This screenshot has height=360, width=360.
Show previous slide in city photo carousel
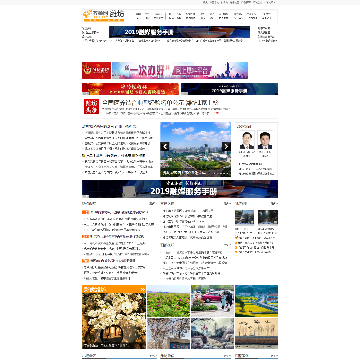pyautogui.click(x=165, y=146)
